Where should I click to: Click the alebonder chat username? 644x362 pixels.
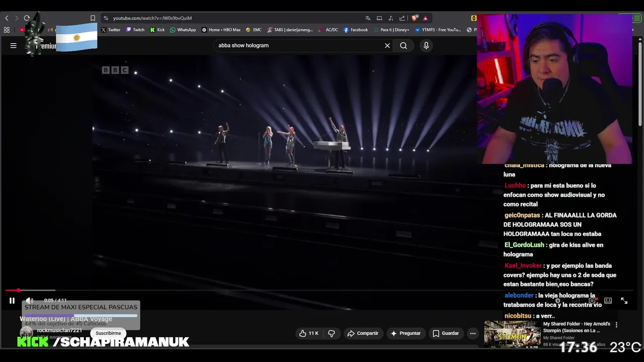pos(519,296)
